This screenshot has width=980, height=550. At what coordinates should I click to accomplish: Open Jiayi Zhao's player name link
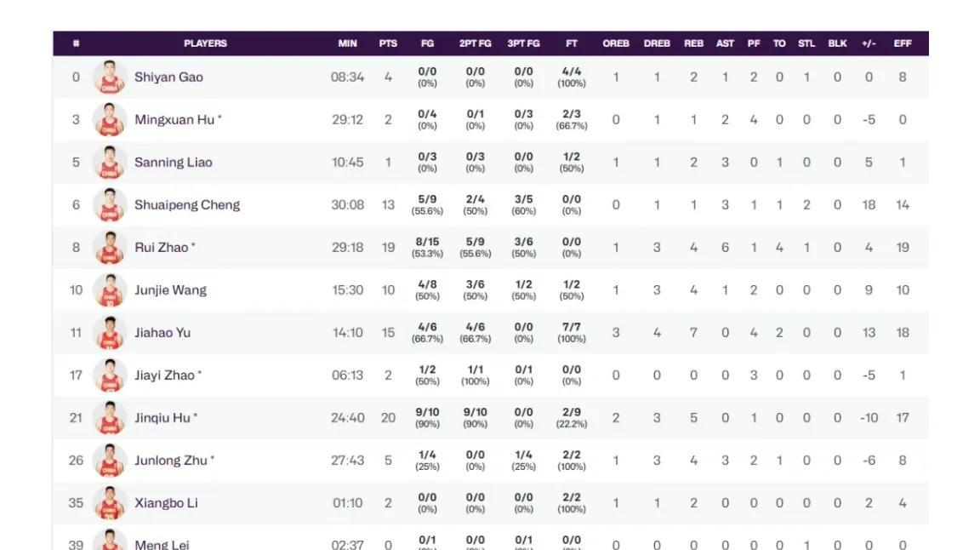pos(164,375)
